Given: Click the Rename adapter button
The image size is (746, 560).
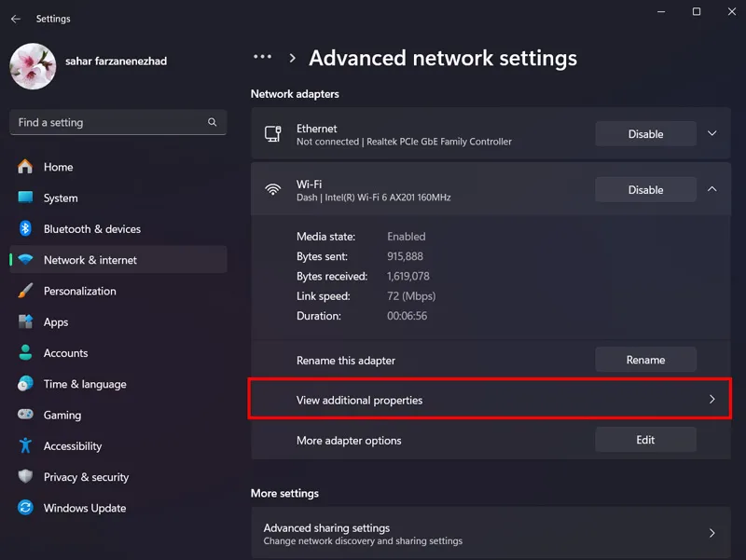Looking at the screenshot, I should click(x=645, y=360).
